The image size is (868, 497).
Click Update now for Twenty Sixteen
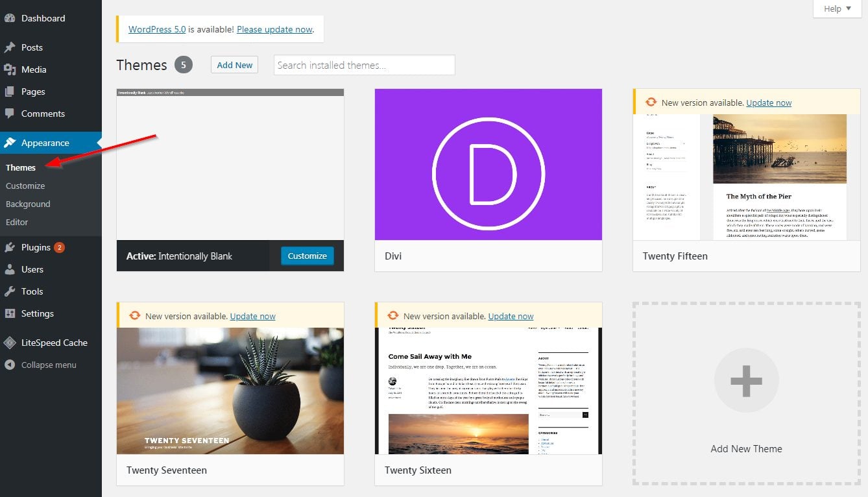pyautogui.click(x=511, y=316)
